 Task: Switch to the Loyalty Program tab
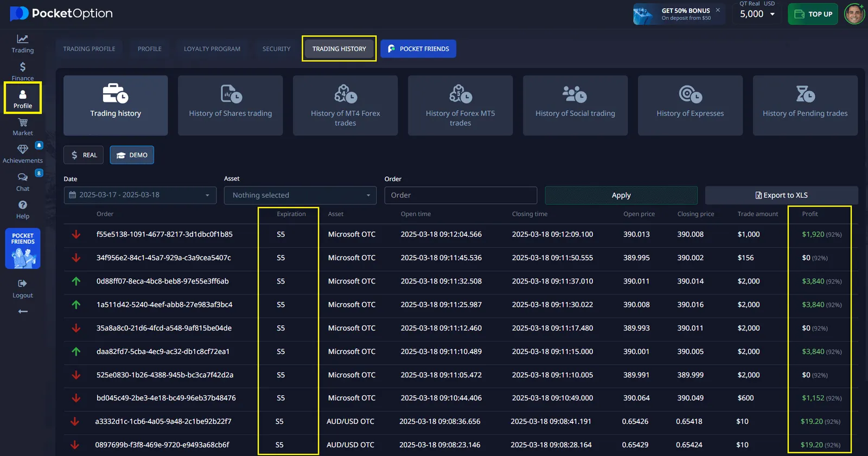tap(212, 49)
